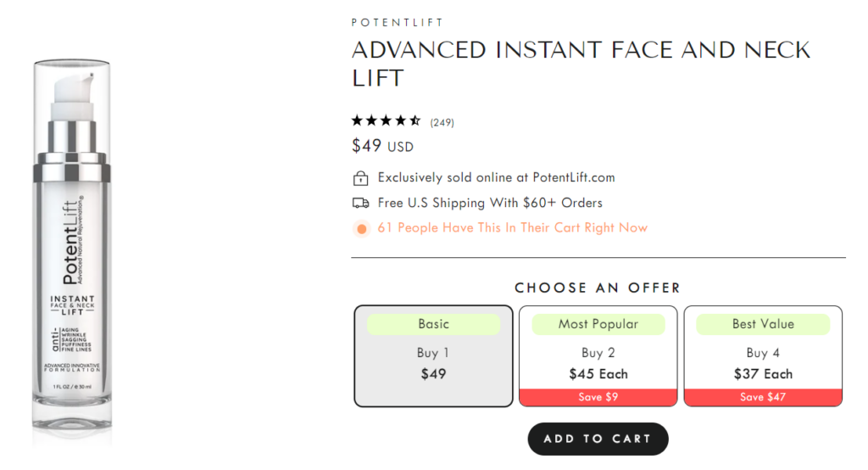Select the Best Value Buy 4 offer
This screenshot has width=868, height=470.
click(x=763, y=355)
